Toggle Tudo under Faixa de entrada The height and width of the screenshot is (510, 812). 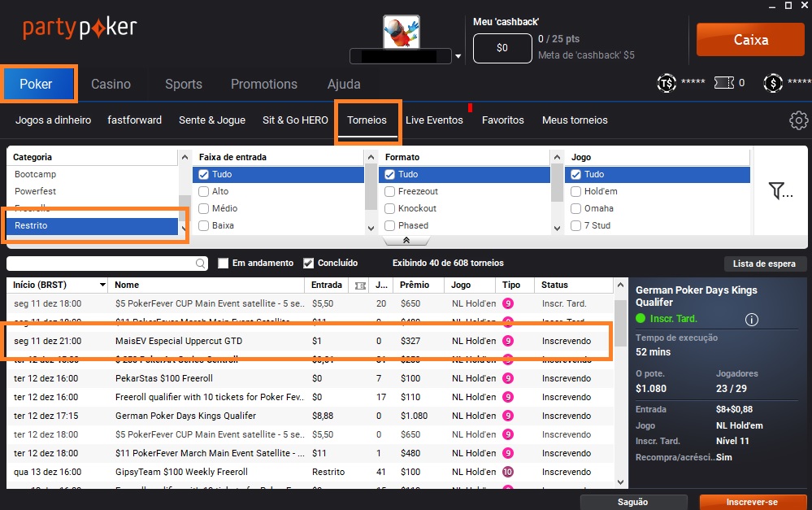[x=203, y=175]
